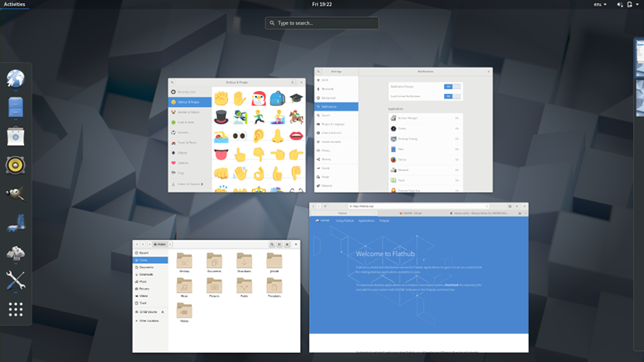Click Using Flathub link on the Flathub page
644x362 pixels.
(x=345, y=221)
